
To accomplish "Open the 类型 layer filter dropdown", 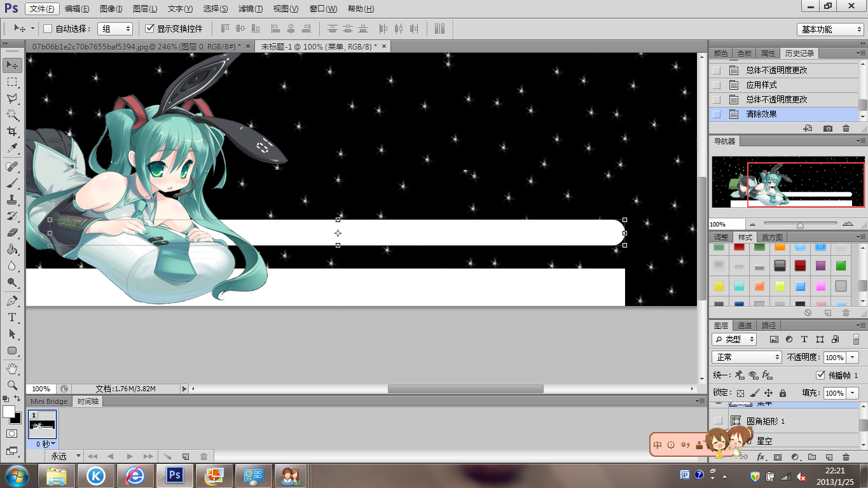I will (734, 339).
